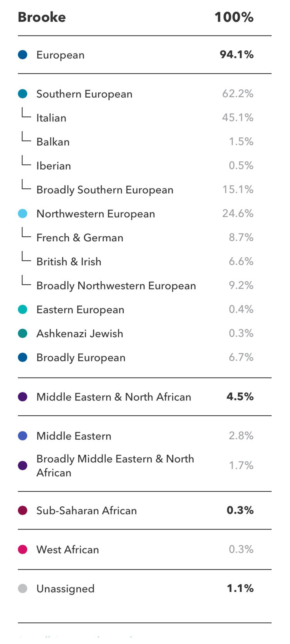Open the Iberian sub-entry
Image resolution: width=290 pixels, height=644 pixels.
(x=144, y=166)
